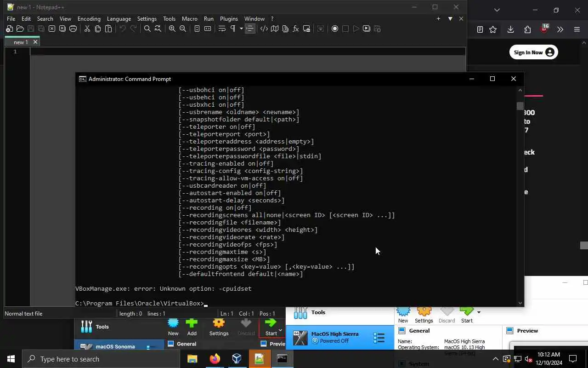The image size is (588, 368).
Task: Open the document list arrow next to the plus
Action: point(450,19)
